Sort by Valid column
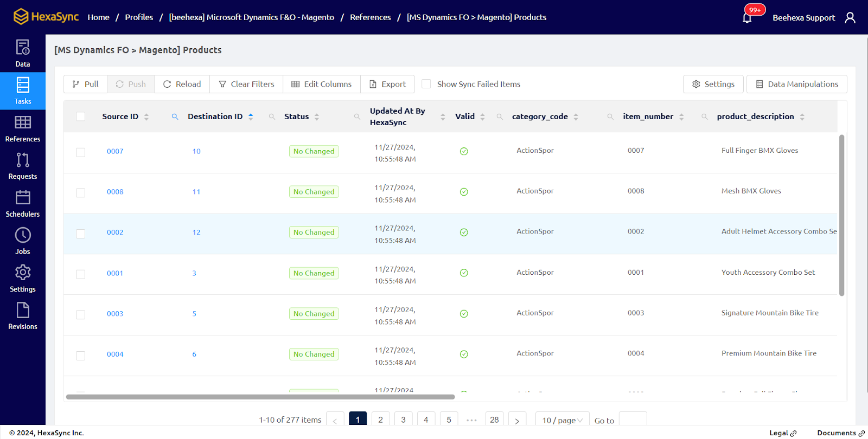 tap(482, 117)
